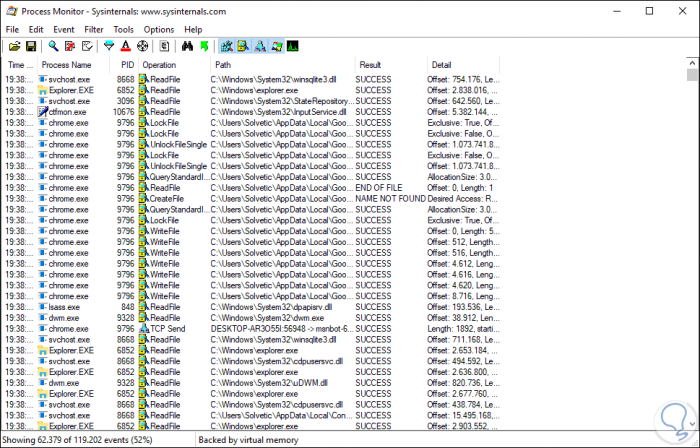Click the PID column header
The width and height of the screenshot is (700, 448).
(x=124, y=65)
